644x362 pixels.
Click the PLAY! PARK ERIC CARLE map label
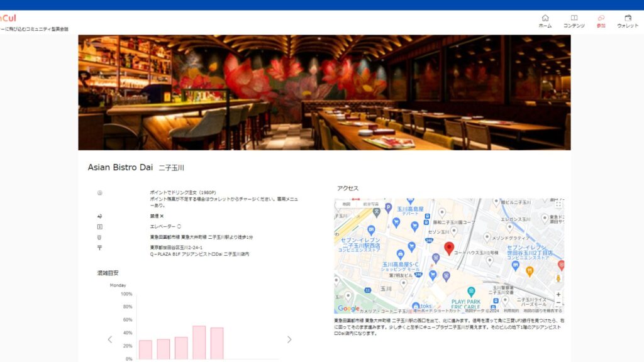point(466,305)
